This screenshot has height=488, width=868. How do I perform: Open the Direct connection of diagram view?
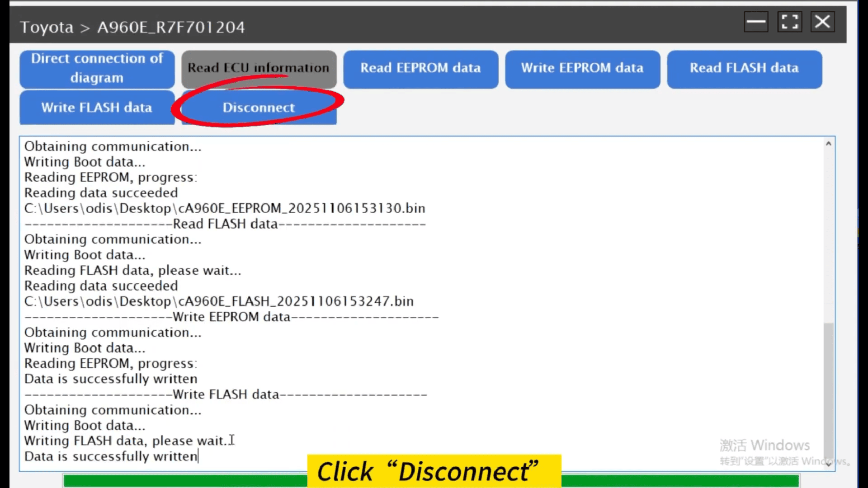[96, 69]
